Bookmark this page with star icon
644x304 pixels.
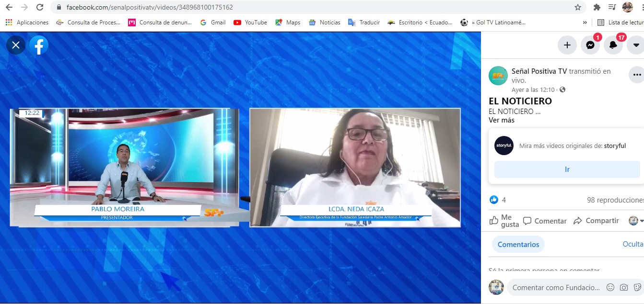(x=578, y=7)
